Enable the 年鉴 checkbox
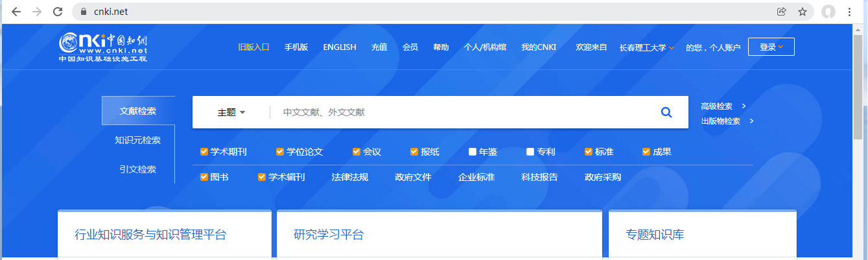Image resolution: width=868 pixels, height=260 pixels. [473, 152]
